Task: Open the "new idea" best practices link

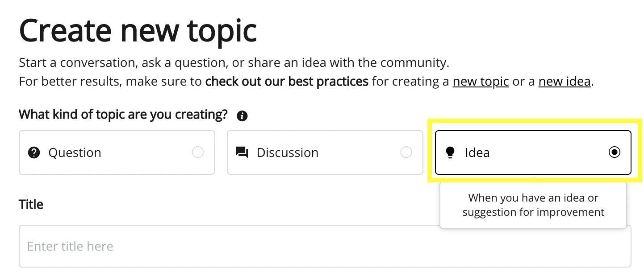Action: 565,82
